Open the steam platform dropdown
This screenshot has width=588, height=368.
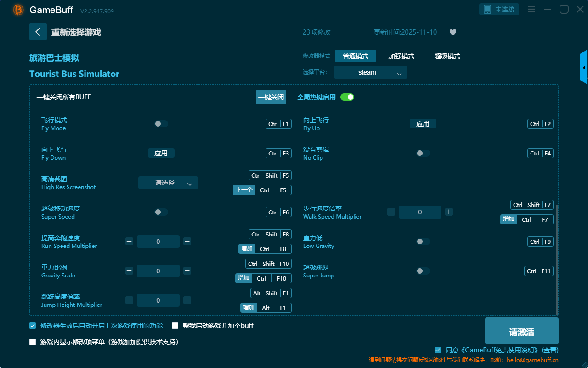coord(371,72)
